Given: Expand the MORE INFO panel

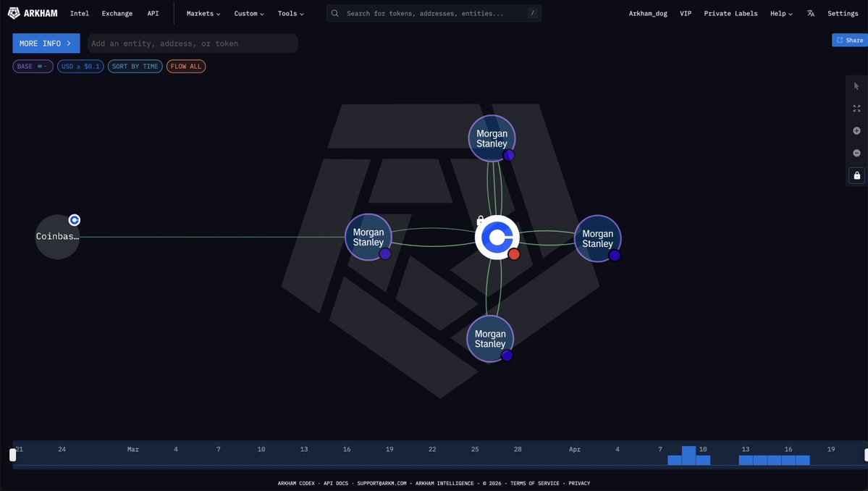Looking at the screenshot, I should tap(46, 43).
